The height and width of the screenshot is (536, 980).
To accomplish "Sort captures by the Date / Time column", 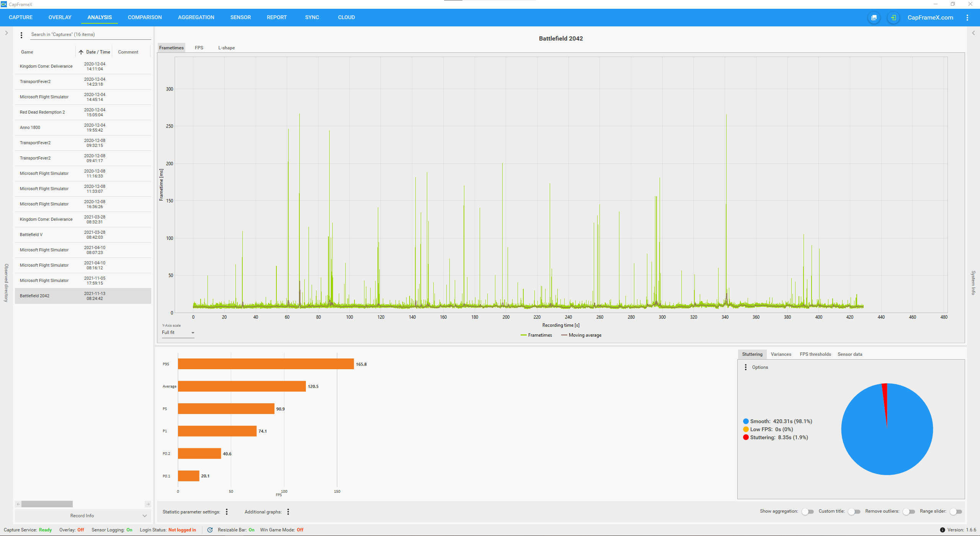I will (98, 52).
